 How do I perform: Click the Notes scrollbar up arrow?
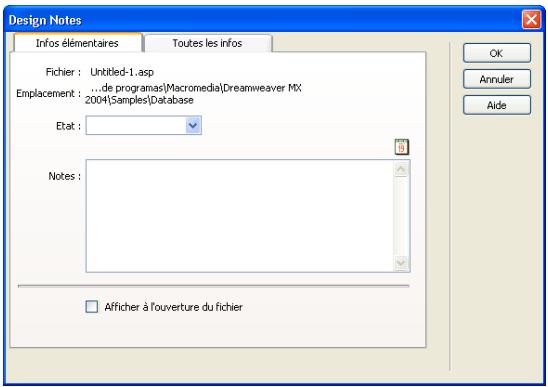(401, 169)
